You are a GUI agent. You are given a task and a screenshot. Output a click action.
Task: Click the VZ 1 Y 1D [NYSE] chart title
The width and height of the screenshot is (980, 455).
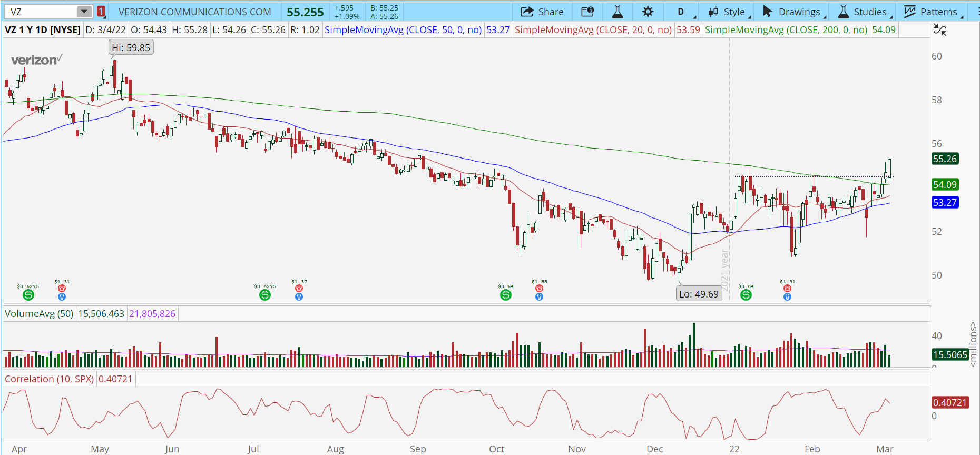pyautogui.click(x=43, y=30)
